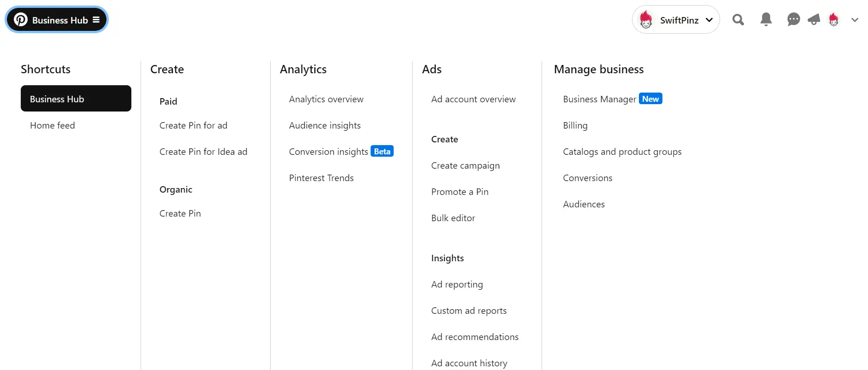The width and height of the screenshot is (868, 370).
Task: Click the Pinterest logo in Business Hub button
Action: coord(21,20)
